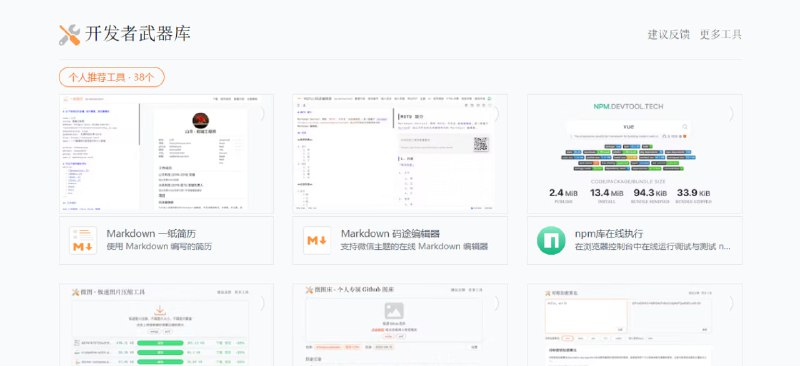This screenshot has height=366, width=800.
Task: Click description 在浏览器控制台中在线运行调试与测试
Action: tap(653, 247)
